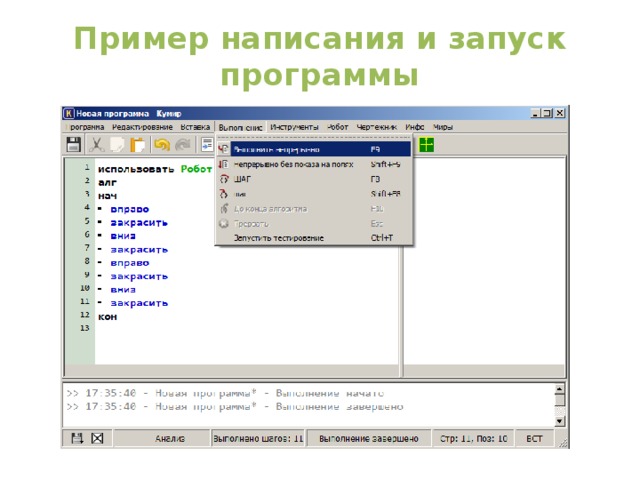Click the Cut scissors toolbar icon
The height and width of the screenshot is (480, 640).
[96, 144]
